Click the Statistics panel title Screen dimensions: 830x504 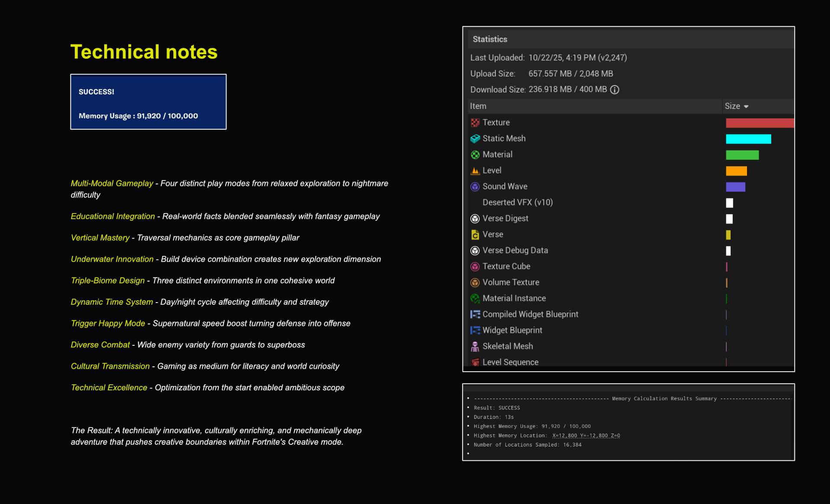[x=490, y=39]
